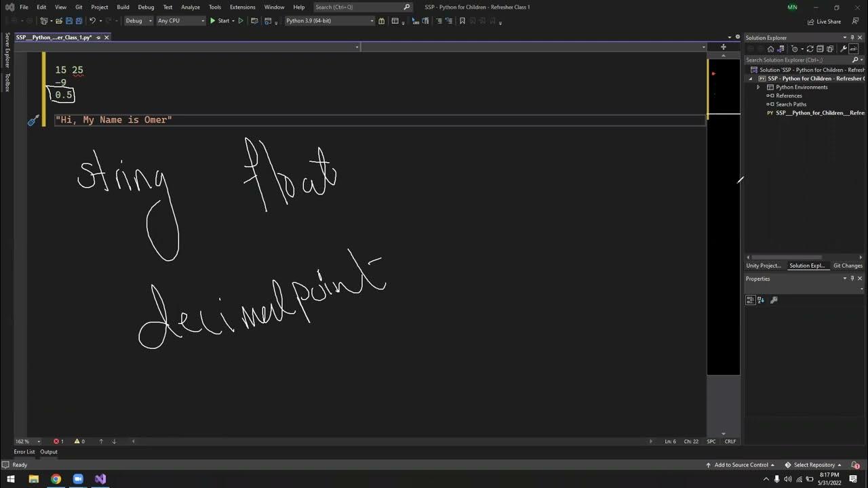
Task: Open Chrome from the taskbar
Action: [x=56, y=479]
